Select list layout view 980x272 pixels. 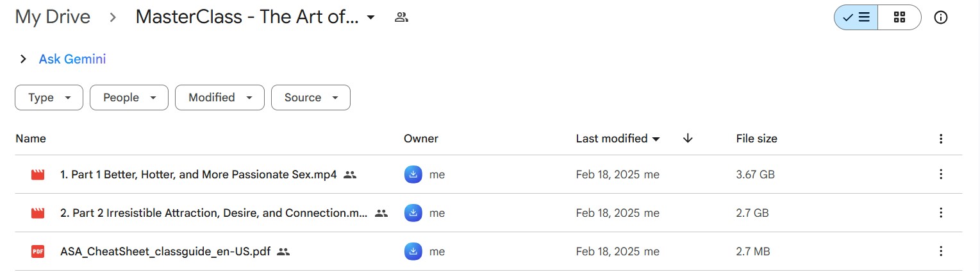coord(856,18)
